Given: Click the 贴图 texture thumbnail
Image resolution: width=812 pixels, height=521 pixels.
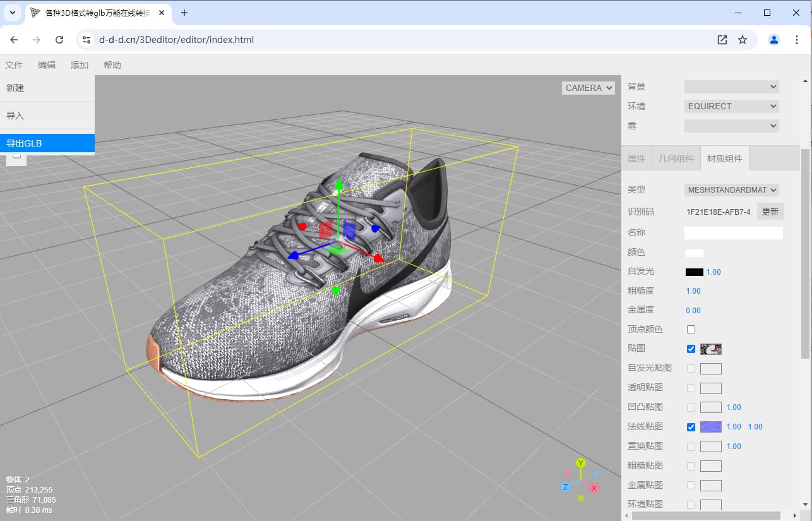Looking at the screenshot, I should pyautogui.click(x=711, y=349).
